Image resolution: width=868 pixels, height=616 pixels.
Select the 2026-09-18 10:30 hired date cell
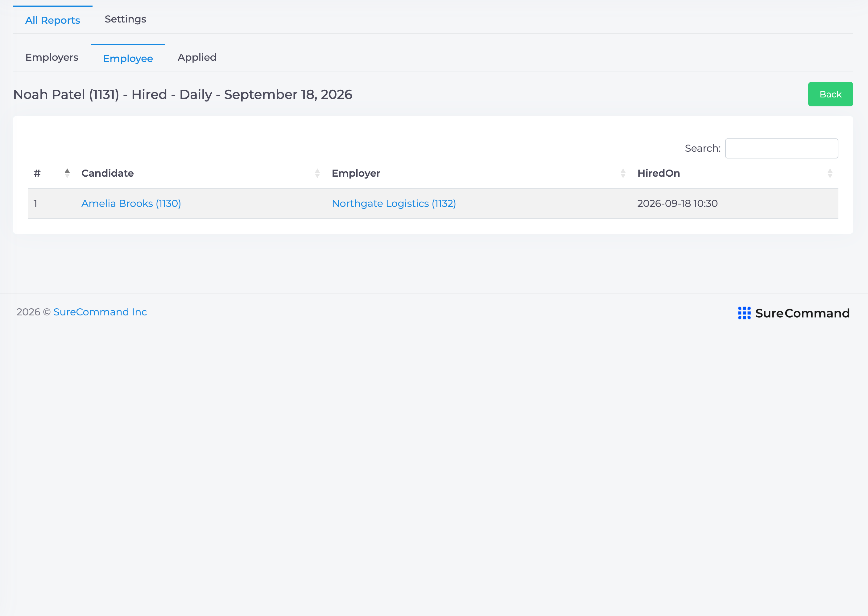tap(677, 203)
